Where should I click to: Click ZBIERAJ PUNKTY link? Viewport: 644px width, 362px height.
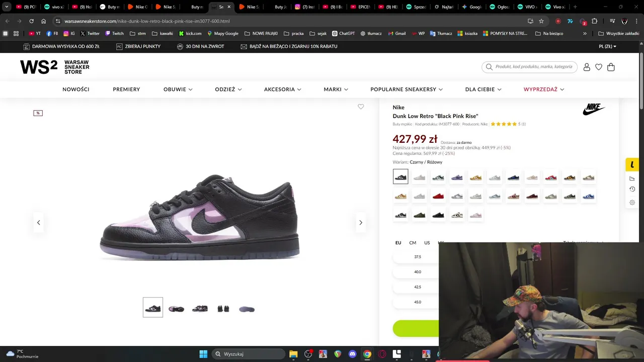pos(138,46)
